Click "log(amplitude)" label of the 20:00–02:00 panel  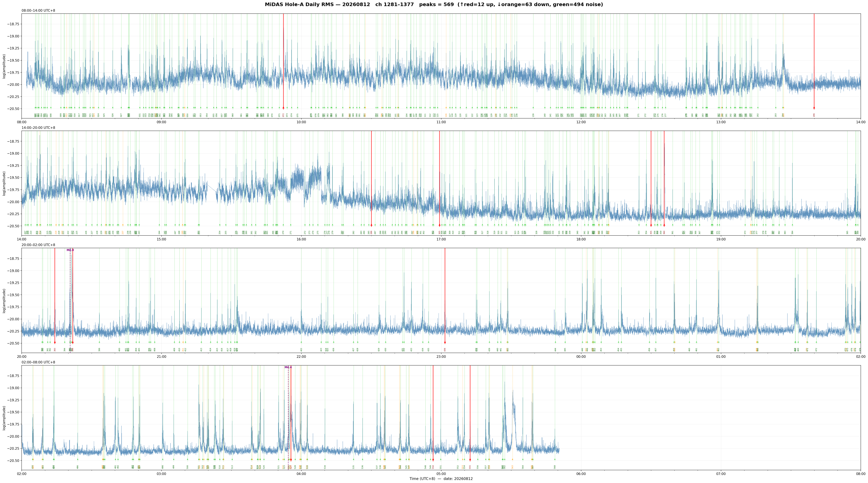4,300
